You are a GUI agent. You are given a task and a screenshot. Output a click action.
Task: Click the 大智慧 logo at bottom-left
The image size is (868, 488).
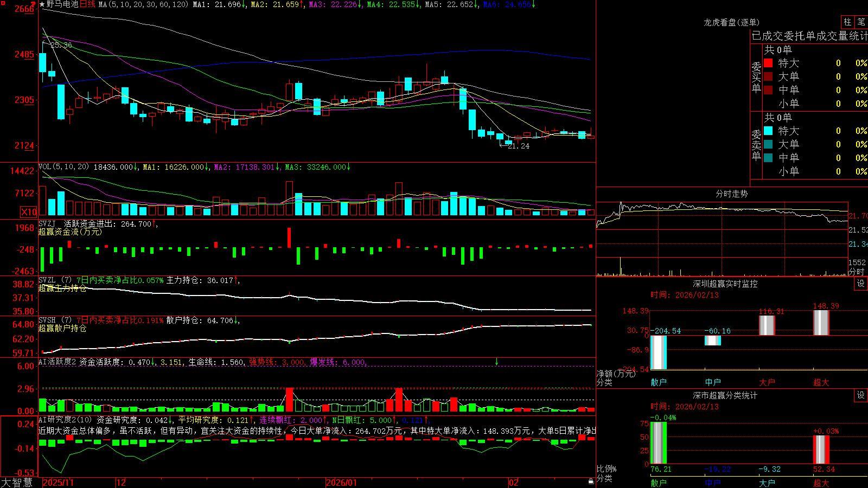pos(17,483)
